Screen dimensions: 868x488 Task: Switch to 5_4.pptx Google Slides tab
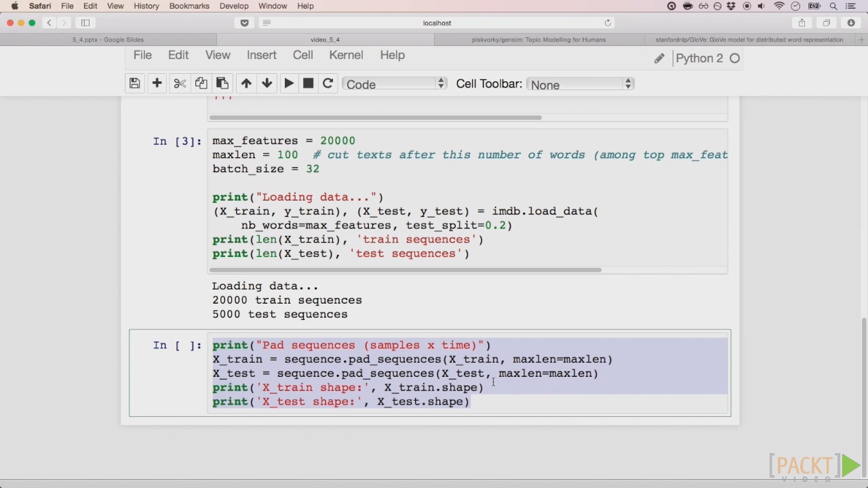tap(108, 39)
